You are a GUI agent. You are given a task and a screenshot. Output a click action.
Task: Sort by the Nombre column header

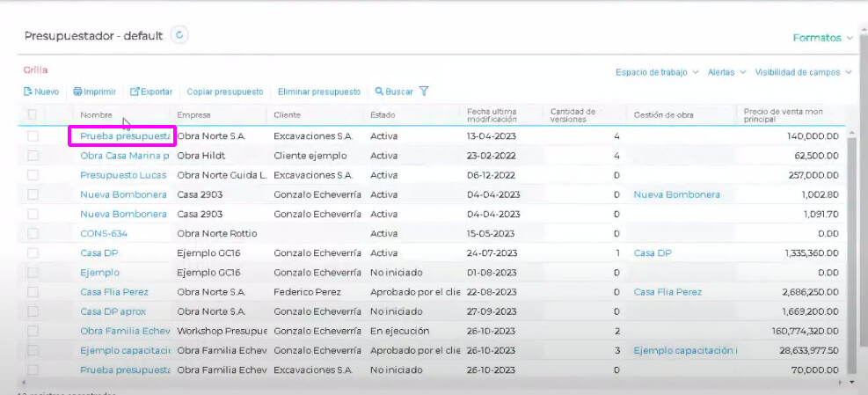97,115
